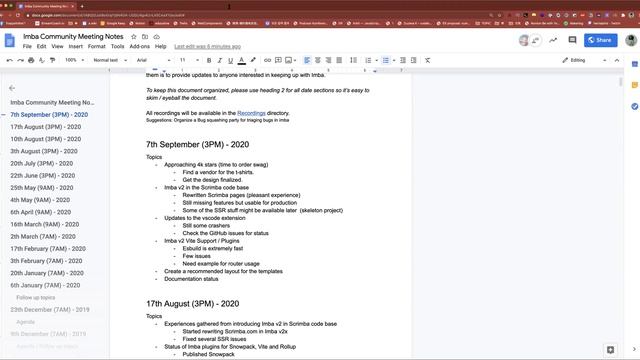Screen dimensions: 640x360
Task: Open the Editing mode dropdown
Action: click(x=584, y=60)
